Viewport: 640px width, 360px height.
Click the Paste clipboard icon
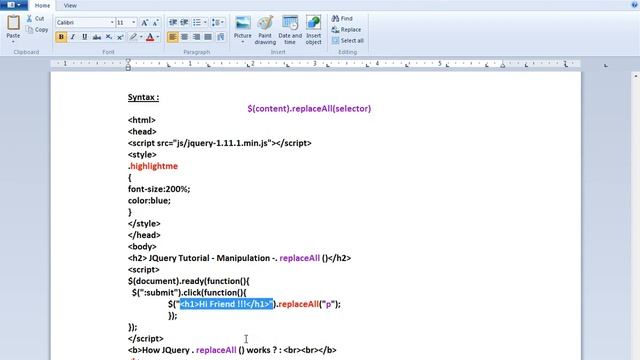point(13,22)
